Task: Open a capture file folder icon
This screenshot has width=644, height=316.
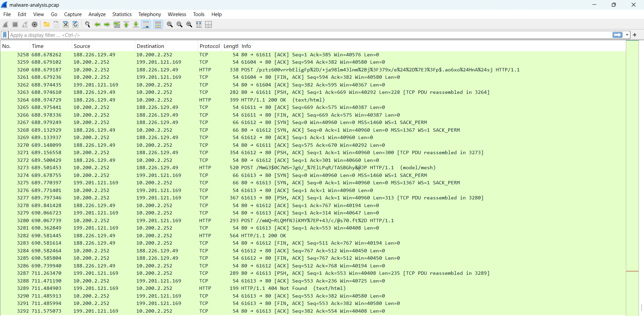Action: [47, 24]
